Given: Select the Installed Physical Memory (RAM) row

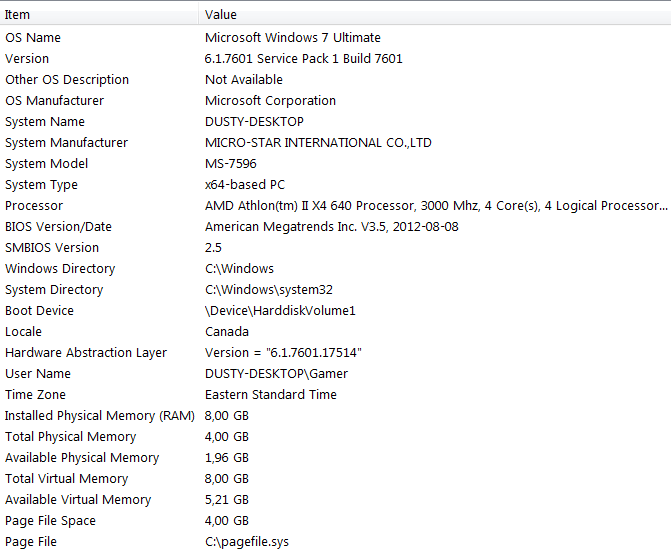Looking at the screenshot, I should pyautogui.click(x=336, y=416).
